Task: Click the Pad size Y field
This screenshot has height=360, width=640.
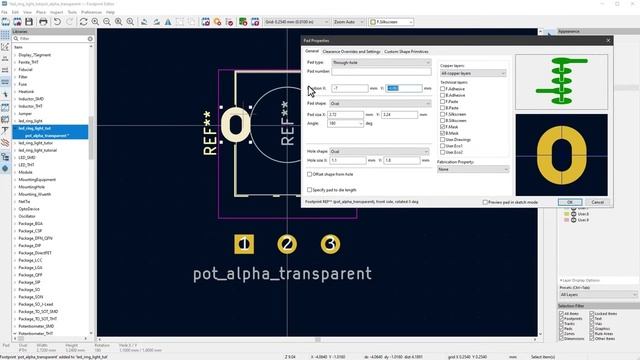Action: click(400, 115)
